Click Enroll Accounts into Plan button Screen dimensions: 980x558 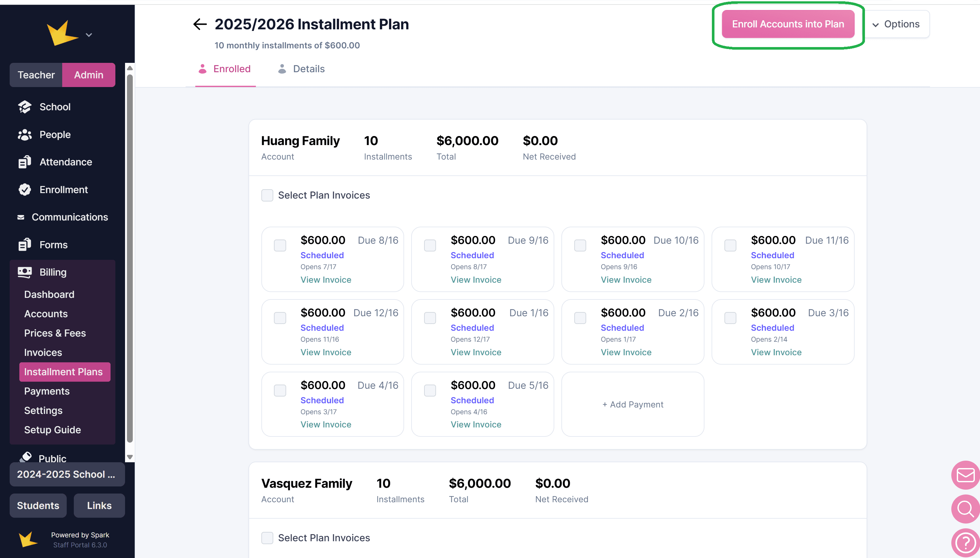click(x=788, y=24)
